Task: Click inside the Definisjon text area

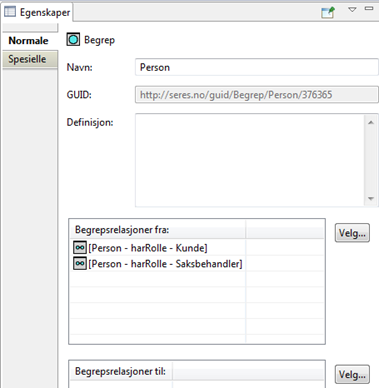Action: (x=250, y=160)
